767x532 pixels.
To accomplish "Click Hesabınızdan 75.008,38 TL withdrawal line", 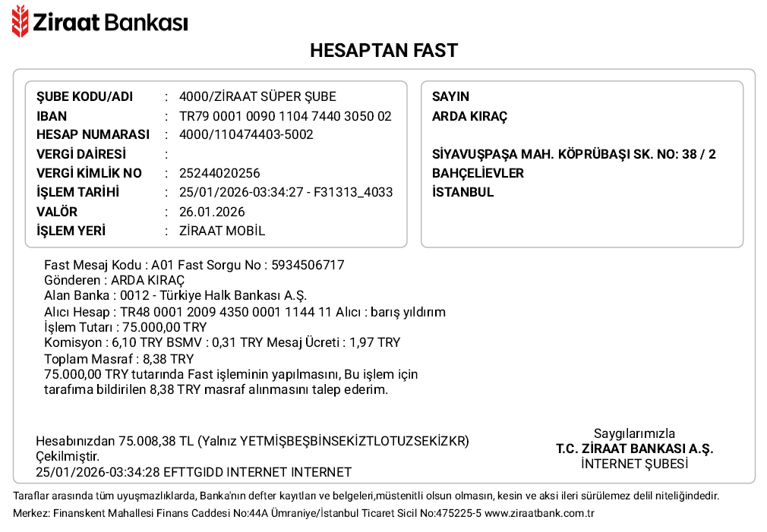I will [252, 441].
